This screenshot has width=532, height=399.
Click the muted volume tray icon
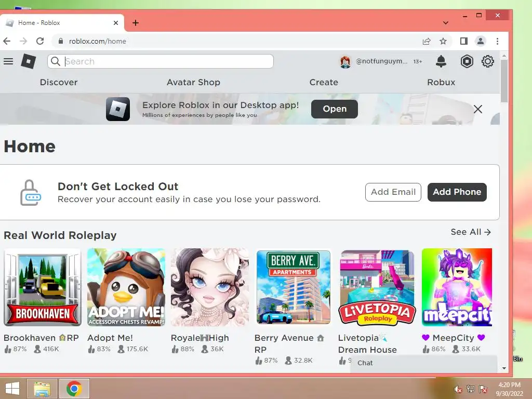(x=458, y=389)
